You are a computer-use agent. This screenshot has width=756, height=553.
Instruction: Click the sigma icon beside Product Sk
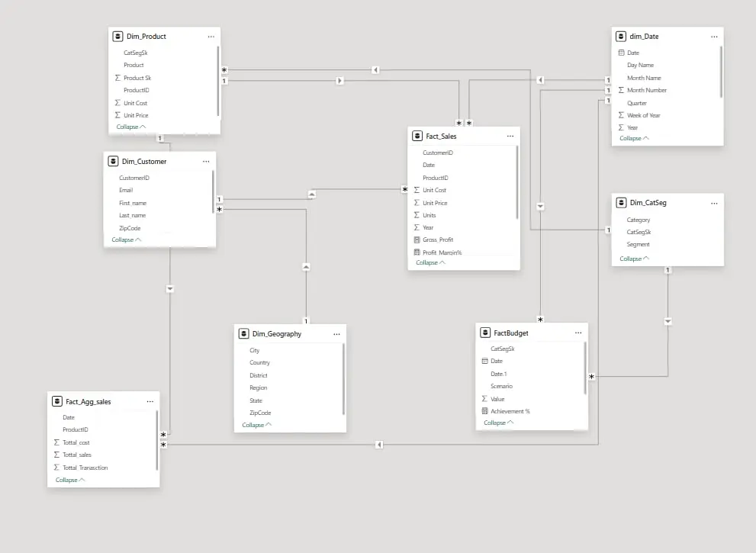tap(117, 78)
